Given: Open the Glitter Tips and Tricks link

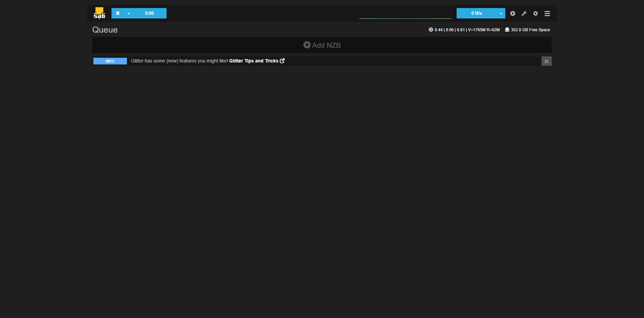Looking at the screenshot, I should [x=254, y=61].
